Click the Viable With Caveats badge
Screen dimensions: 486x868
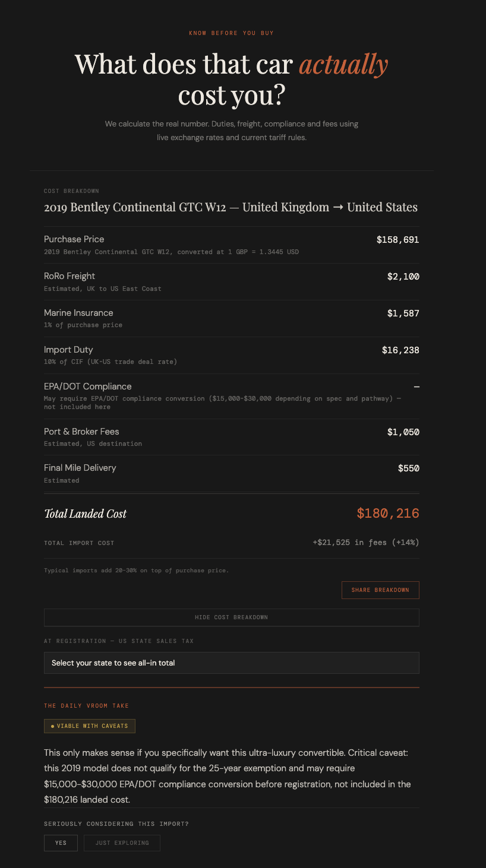(x=90, y=726)
